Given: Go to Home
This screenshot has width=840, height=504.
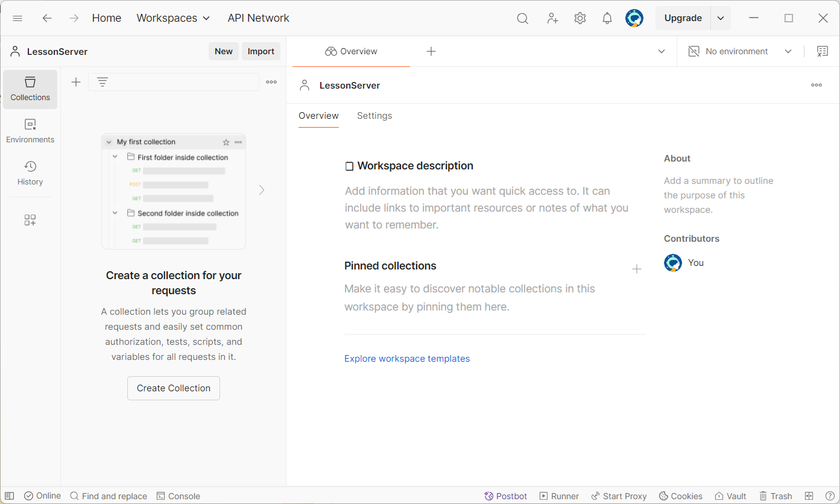Looking at the screenshot, I should point(107,18).
